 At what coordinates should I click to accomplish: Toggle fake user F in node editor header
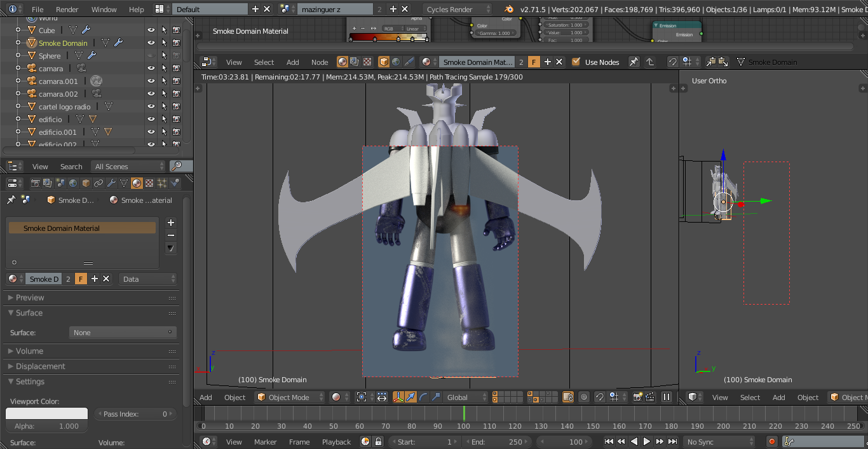(534, 62)
